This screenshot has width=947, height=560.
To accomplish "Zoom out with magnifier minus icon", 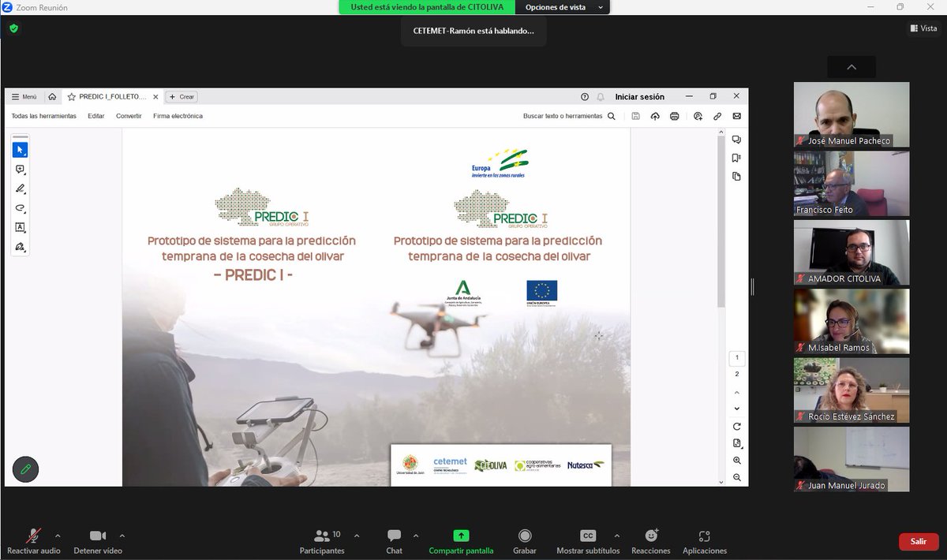I will click(x=737, y=477).
